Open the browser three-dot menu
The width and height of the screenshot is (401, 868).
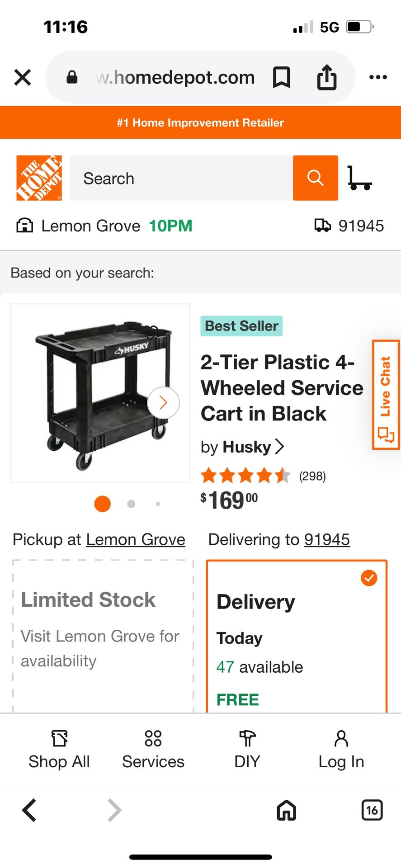click(x=378, y=77)
